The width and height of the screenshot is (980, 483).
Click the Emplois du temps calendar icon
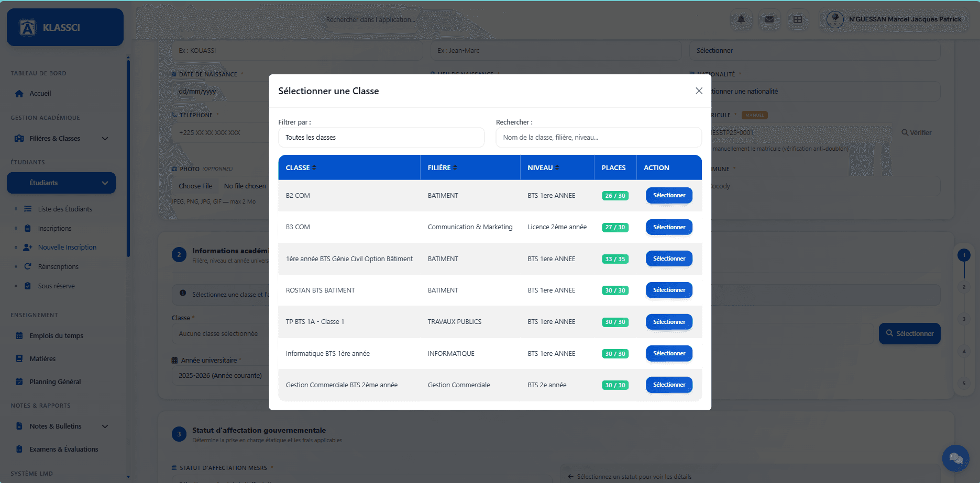pyautogui.click(x=19, y=335)
